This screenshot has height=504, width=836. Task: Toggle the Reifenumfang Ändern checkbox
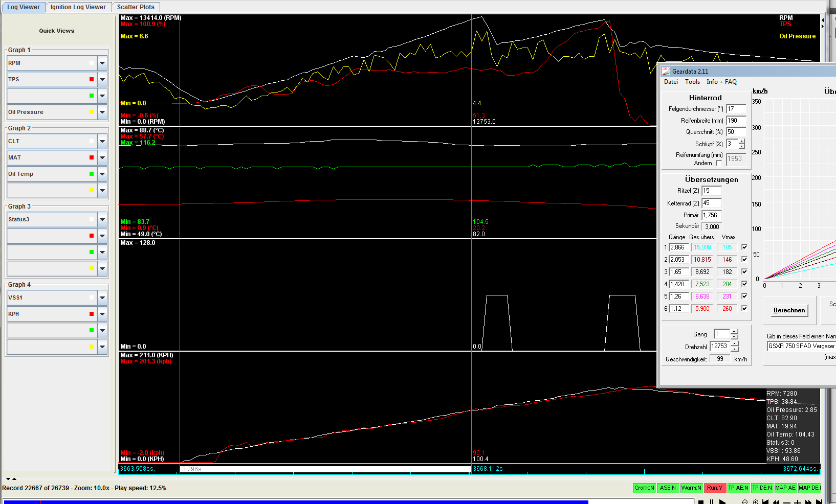(x=719, y=163)
